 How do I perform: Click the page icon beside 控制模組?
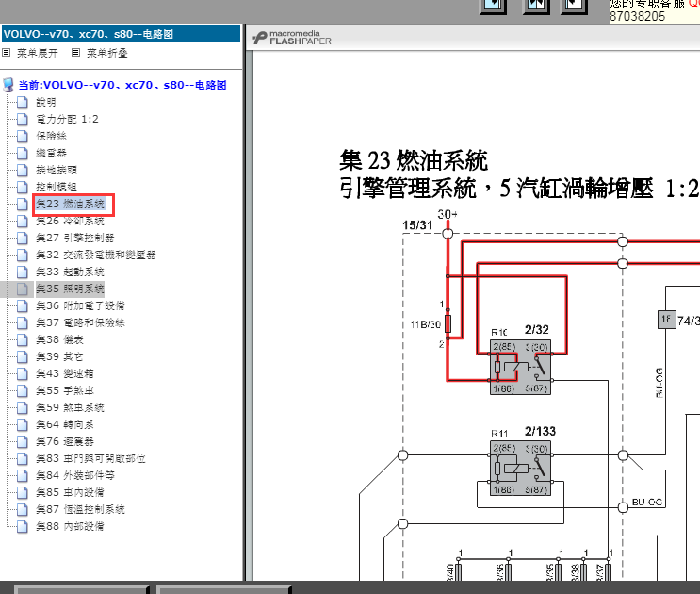pyautogui.click(x=23, y=187)
